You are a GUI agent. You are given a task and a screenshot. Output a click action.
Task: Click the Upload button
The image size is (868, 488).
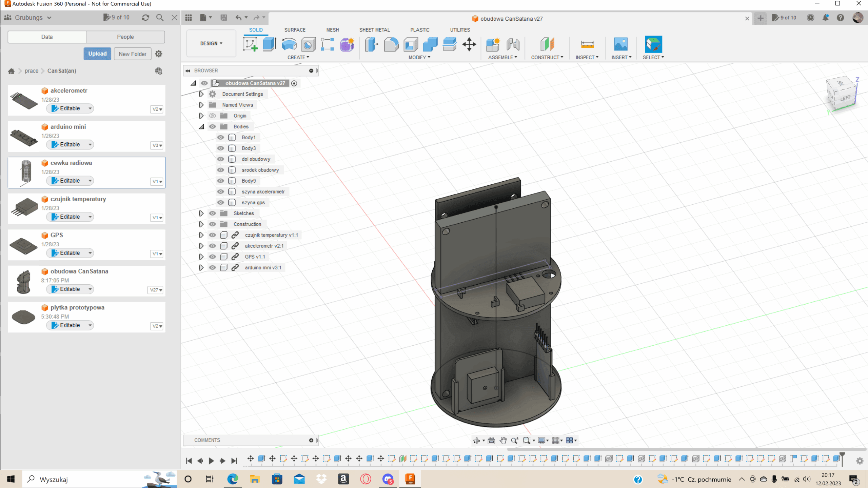[x=97, y=54]
